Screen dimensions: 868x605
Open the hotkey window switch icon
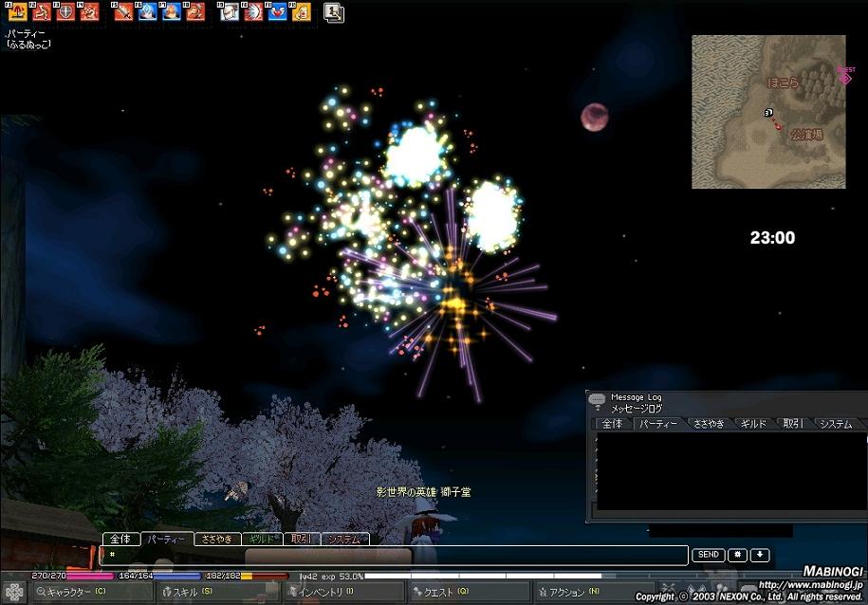pyautogui.click(x=334, y=12)
